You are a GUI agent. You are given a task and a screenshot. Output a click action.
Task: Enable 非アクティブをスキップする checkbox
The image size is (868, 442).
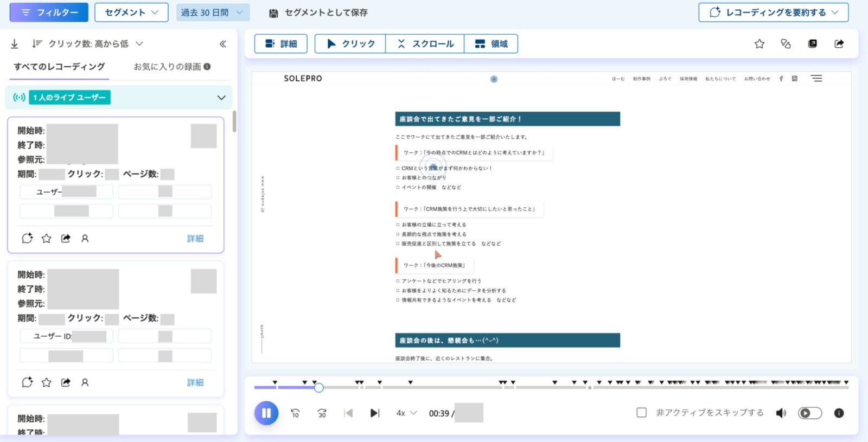(641, 413)
